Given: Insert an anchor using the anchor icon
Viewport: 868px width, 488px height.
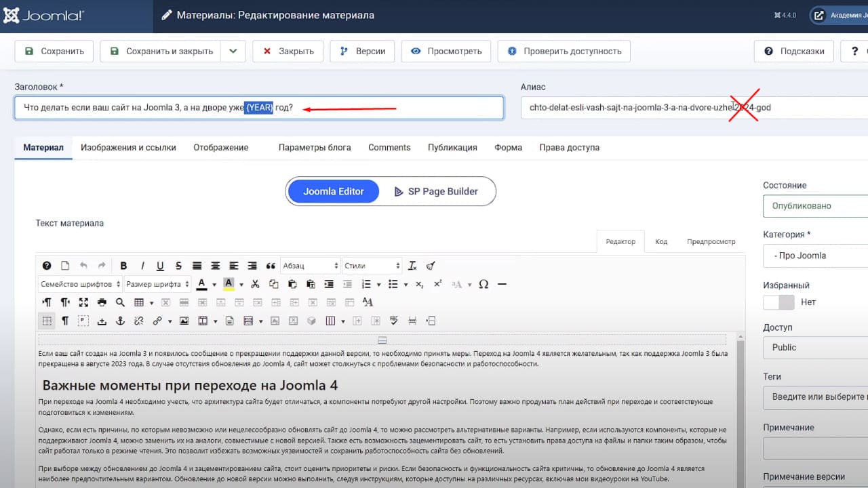Looking at the screenshot, I should [120, 321].
